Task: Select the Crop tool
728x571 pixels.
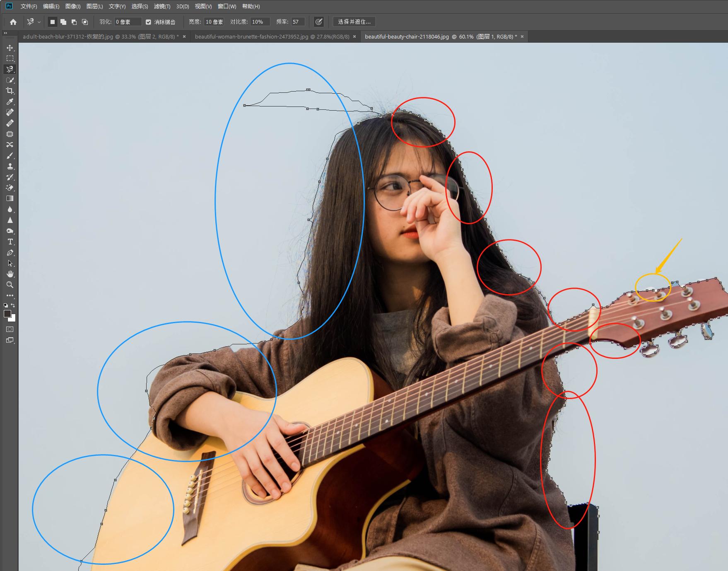Action: (10, 91)
